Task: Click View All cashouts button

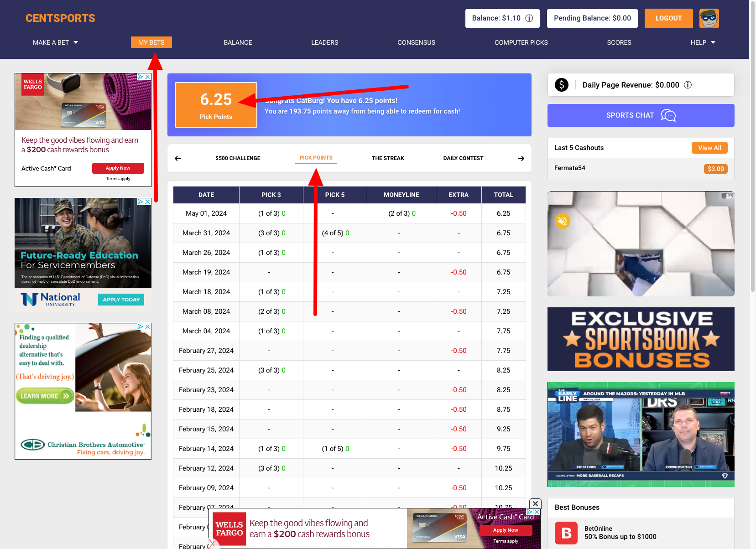Action: pyautogui.click(x=709, y=148)
